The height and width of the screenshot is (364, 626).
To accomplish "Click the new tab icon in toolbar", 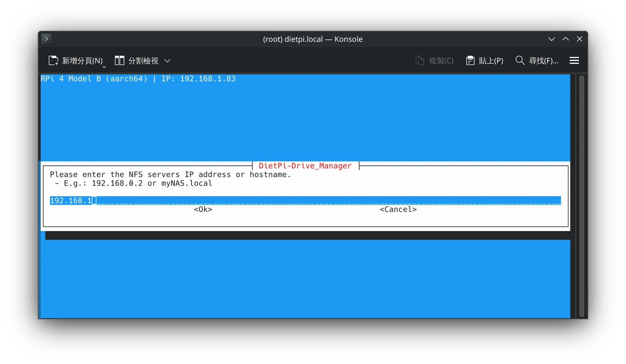I will point(53,61).
